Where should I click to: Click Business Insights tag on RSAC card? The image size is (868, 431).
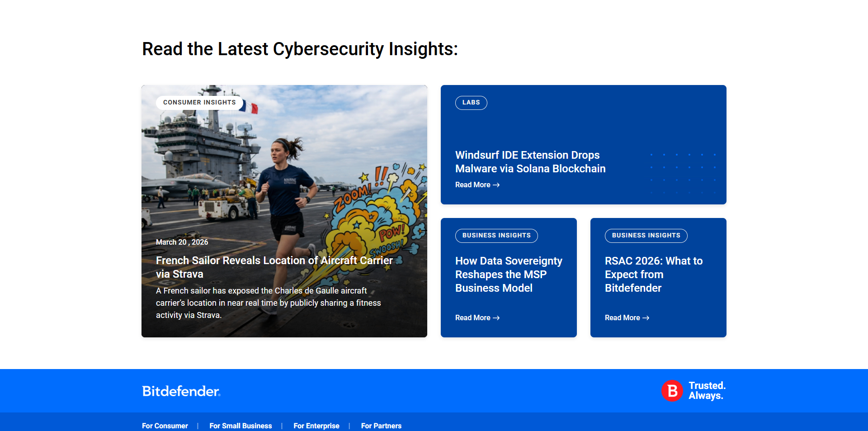pos(646,236)
